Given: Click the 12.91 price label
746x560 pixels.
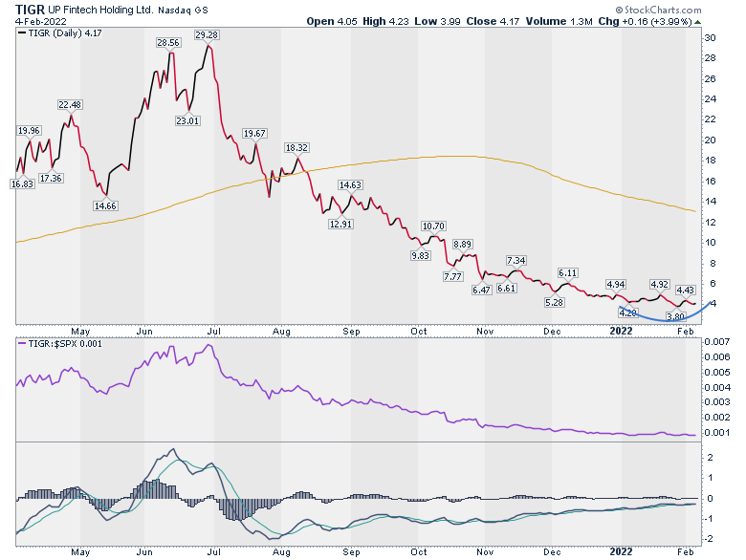Looking at the screenshot, I should tap(340, 224).
